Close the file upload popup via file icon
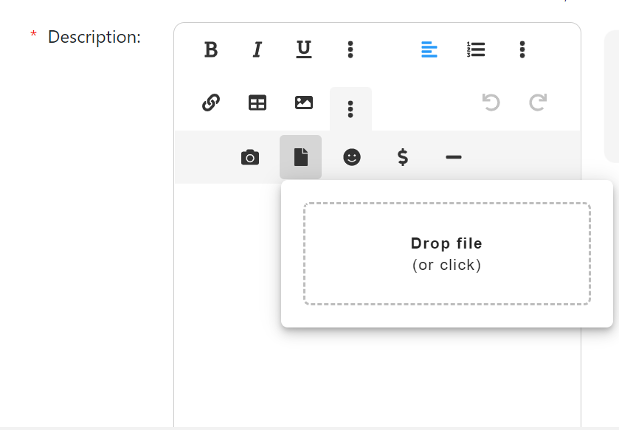 tap(301, 157)
